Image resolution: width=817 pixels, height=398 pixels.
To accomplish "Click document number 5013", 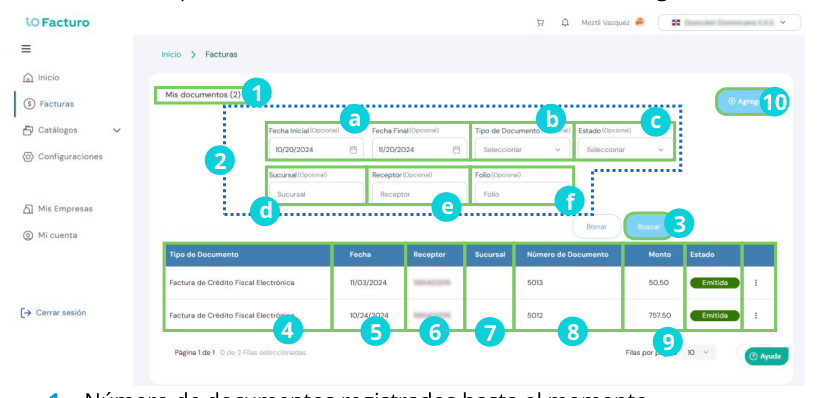I will click(x=535, y=283).
